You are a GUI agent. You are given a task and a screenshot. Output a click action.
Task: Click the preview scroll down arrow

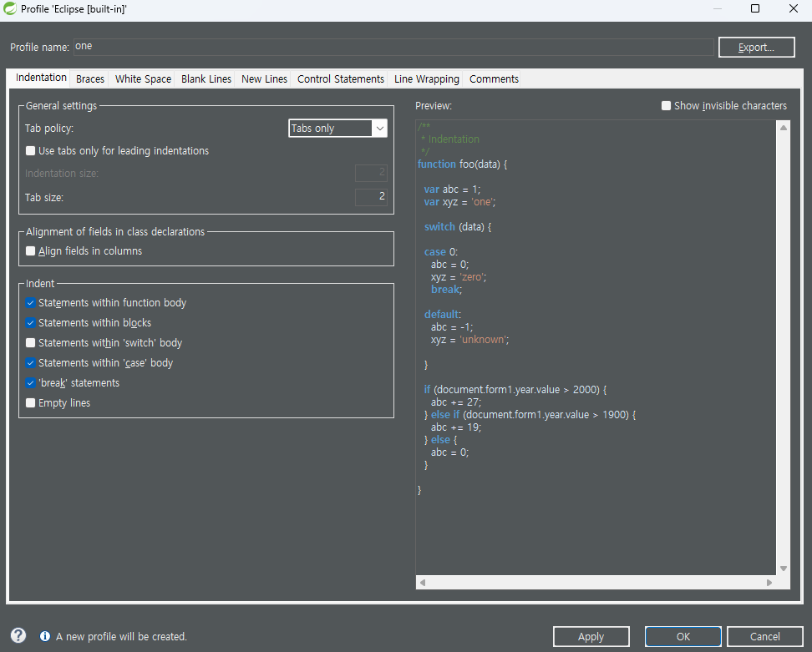pos(784,569)
